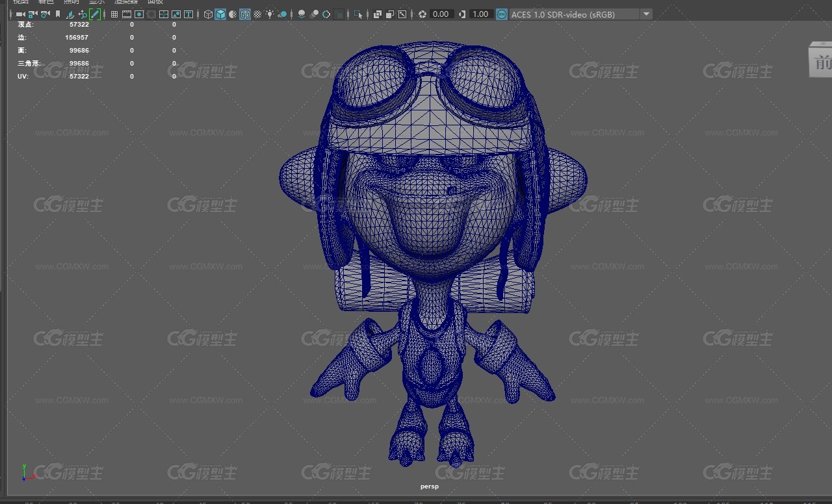Viewport: 832px width, 504px height.
Task: Toggle the Safe Title icon
Action: (188, 14)
